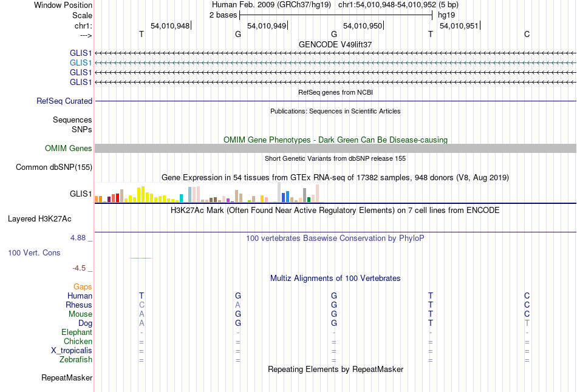This screenshot has height=392, width=577.
Task: Select the Elephant species label
Action: coord(77,333)
